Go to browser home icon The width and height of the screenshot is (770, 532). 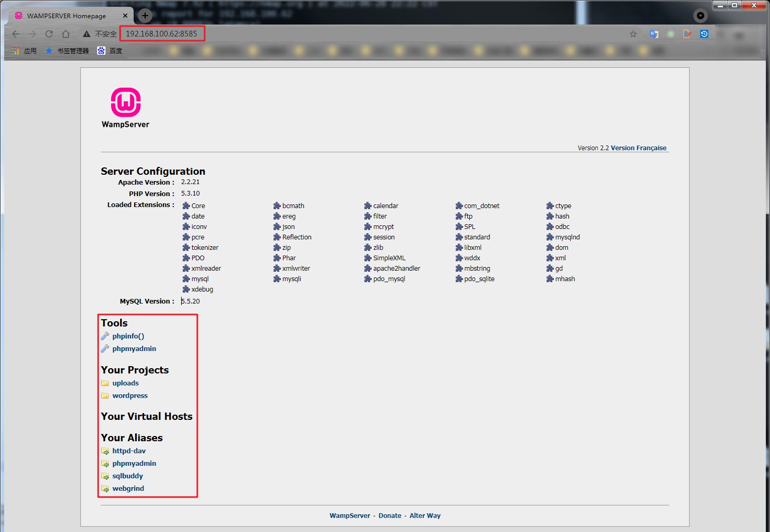(x=66, y=34)
